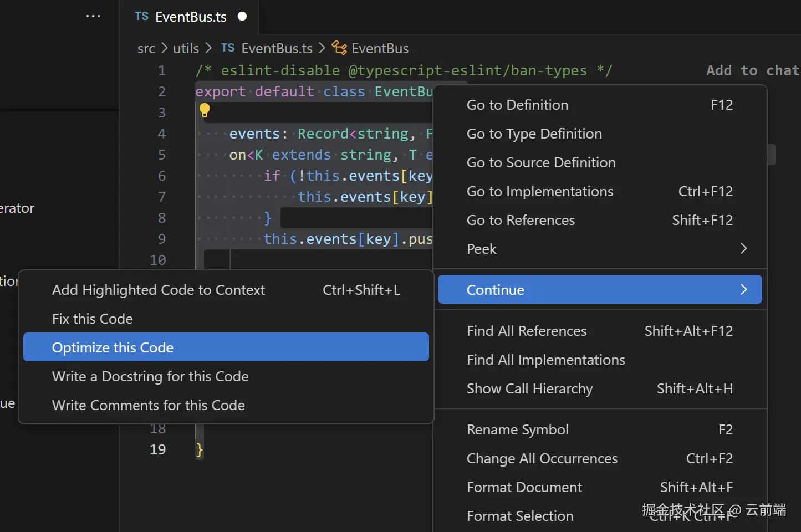Click the EventBus class symbol icon in breadcrumb
The width and height of the screenshot is (801, 532).
(x=339, y=48)
